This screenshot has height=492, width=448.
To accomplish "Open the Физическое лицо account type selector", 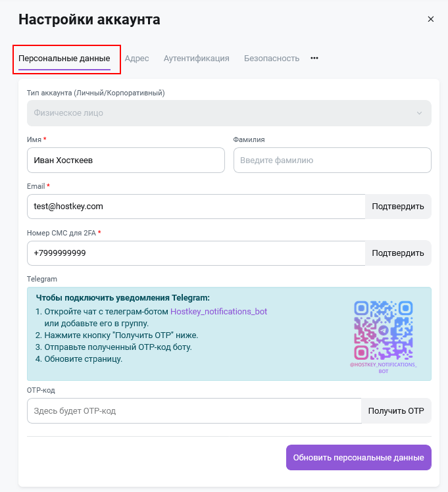I will [x=229, y=113].
